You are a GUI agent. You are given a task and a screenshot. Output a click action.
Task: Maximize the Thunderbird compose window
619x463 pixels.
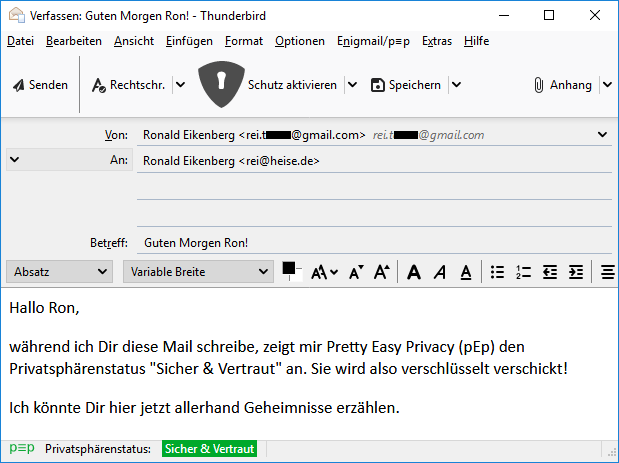point(549,15)
